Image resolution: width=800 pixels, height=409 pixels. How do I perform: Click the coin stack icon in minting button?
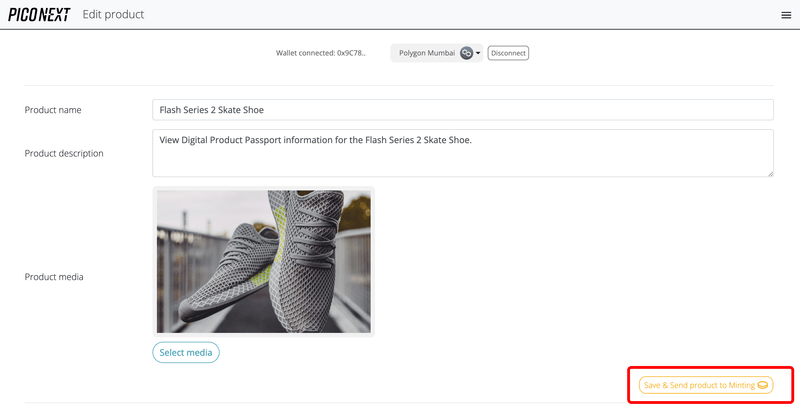[762, 385]
